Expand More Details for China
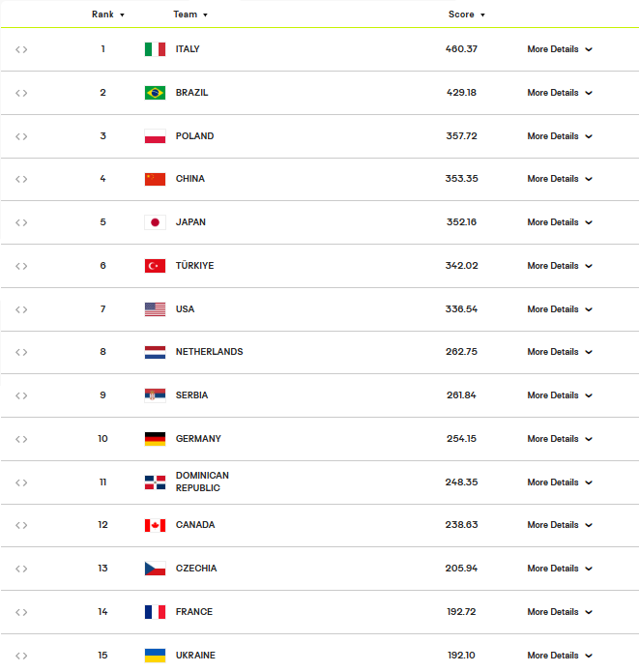 click(560, 179)
